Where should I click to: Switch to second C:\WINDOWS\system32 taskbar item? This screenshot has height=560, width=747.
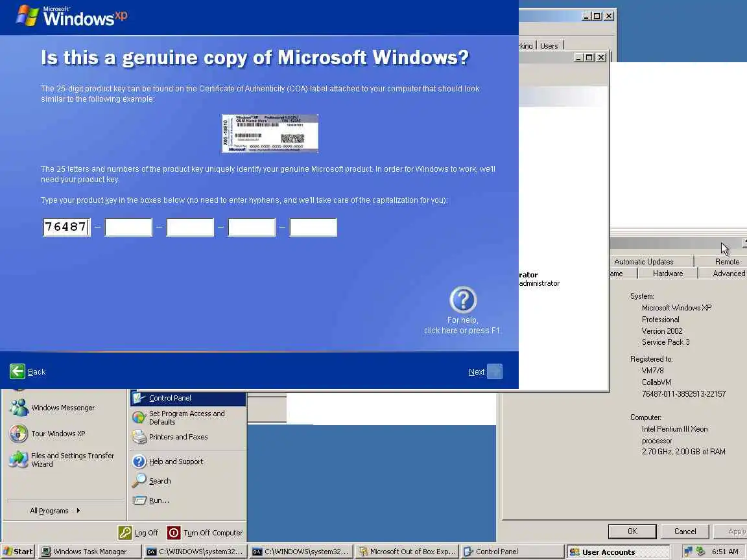(x=301, y=552)
